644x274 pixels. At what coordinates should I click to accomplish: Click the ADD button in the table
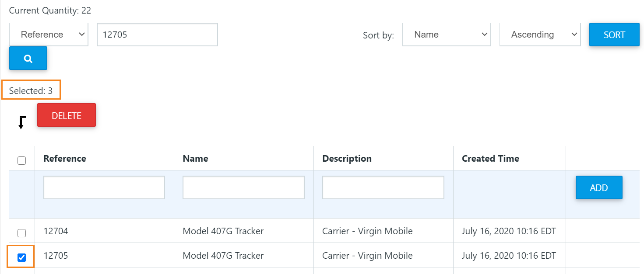click(599, 187)
